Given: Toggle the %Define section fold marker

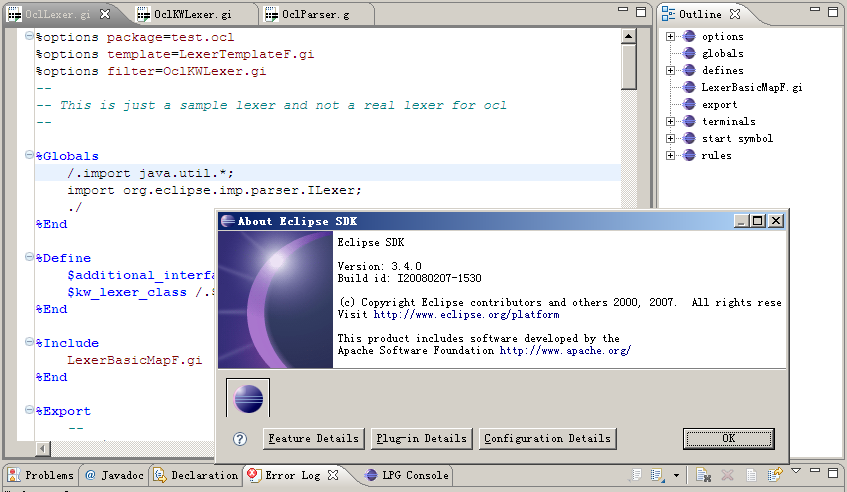Looking at the screenshot, I should click(x=28, y=258).
